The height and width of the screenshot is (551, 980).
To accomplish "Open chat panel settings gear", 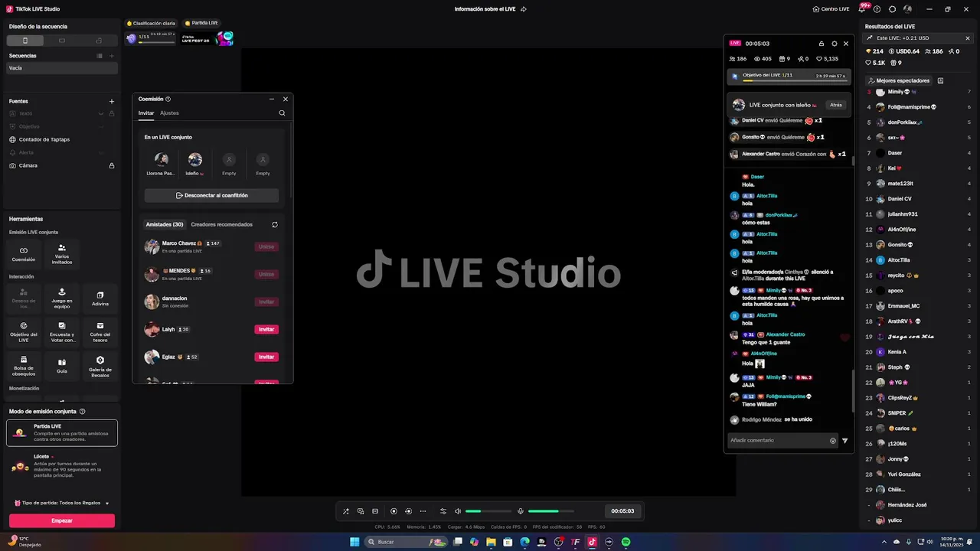I will [x=834, y=44].
